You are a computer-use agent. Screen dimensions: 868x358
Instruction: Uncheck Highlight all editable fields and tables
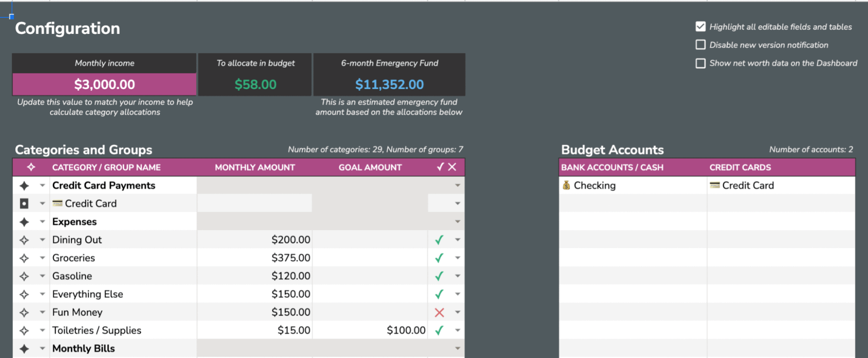[700, 27]
